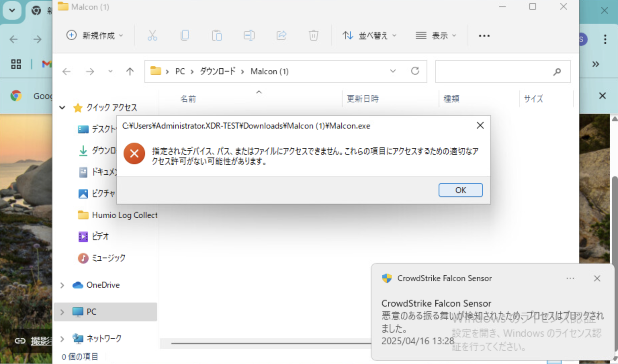This screenshot has height=364, width=618.
Task: Open ミュージック in navigation pane
Action: point(102,258)
